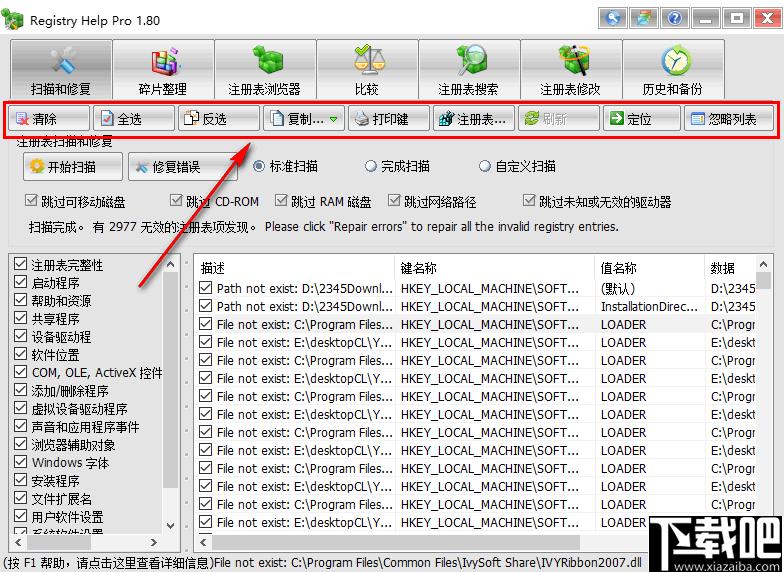Open the 忽略列表 ignore list
Viewport: 784px width, 572px height.
point(729,118)
